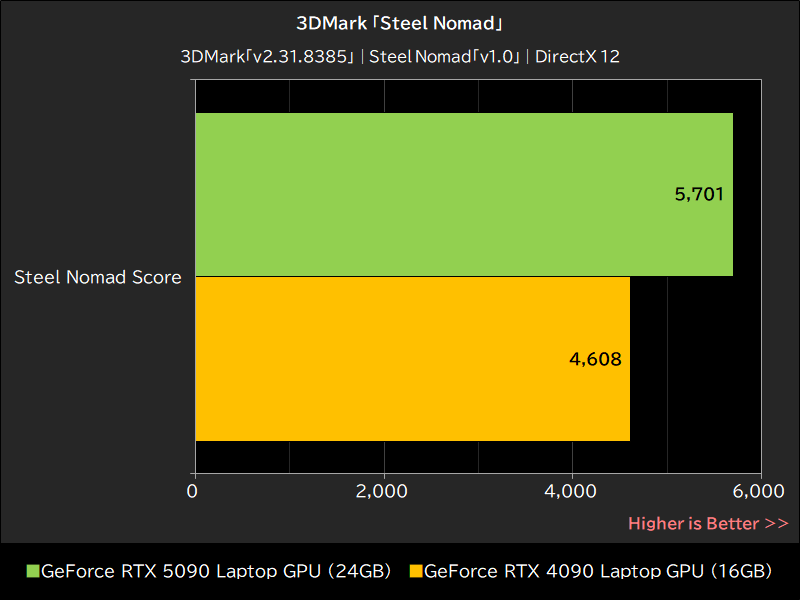Select the Steel Nomad Score axis label
Image resolution: width=800 pixels, height=600 pixels.
(97, 277)
